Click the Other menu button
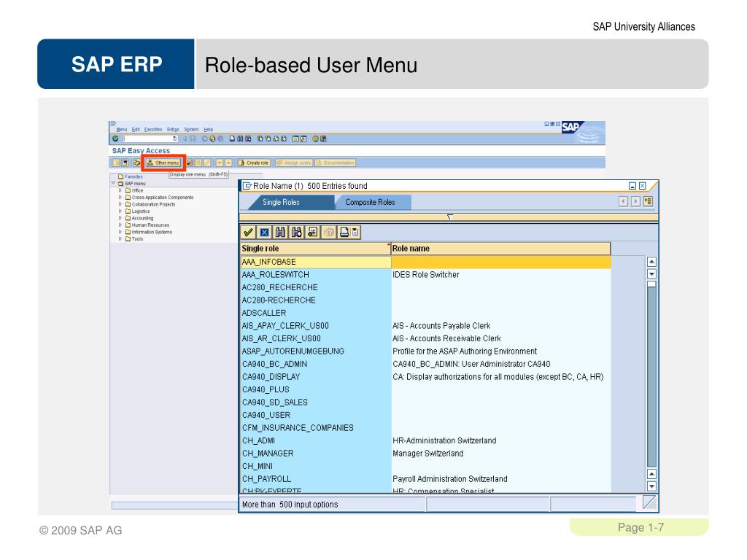This screenshot has width=747, height=560. click(163, 163)
